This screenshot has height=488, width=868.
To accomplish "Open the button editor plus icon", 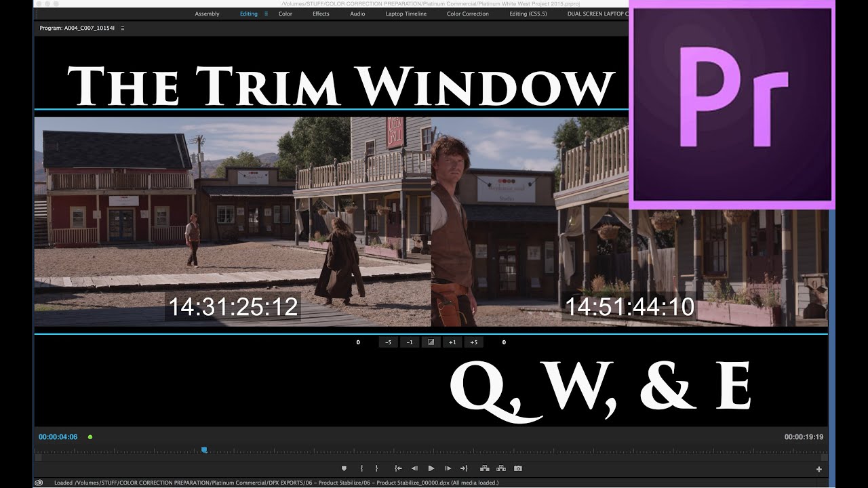I will (819, 469).
